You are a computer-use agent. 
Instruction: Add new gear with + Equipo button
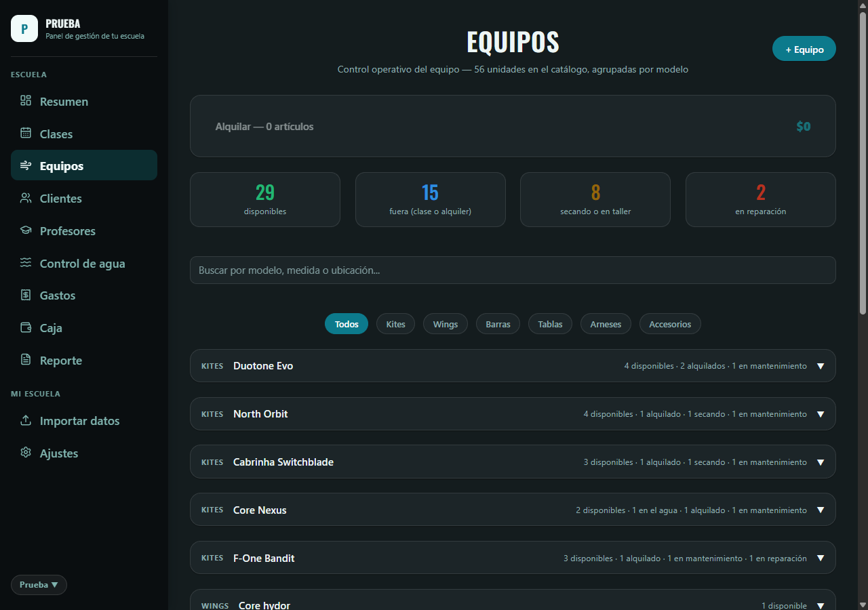click(804, 49)
